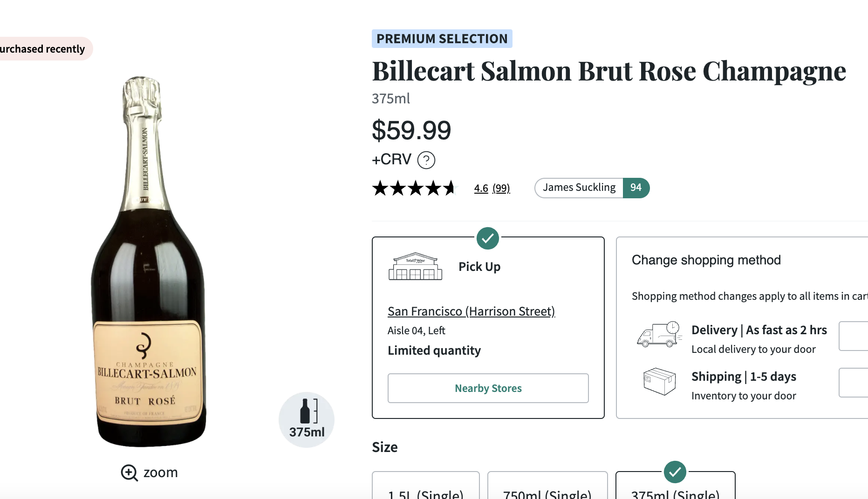Click the James Suckling 94 score badge

click(x=592, y=188)
